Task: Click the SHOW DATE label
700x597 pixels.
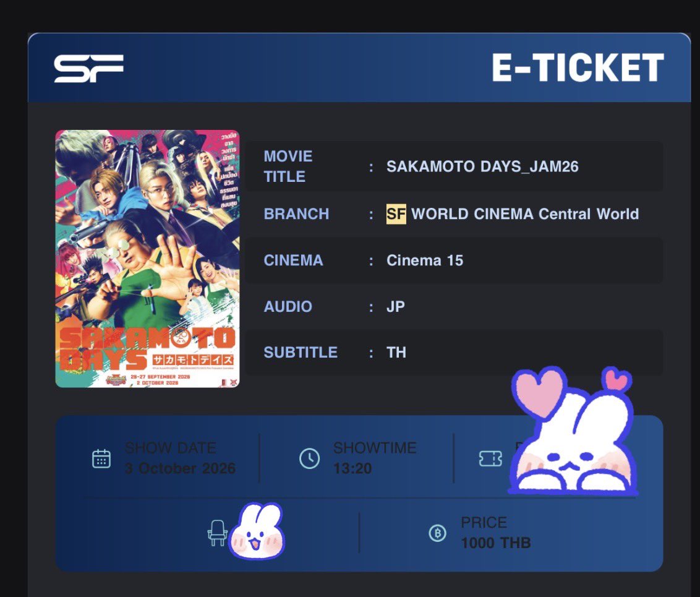Action: [x=171, y=448]
